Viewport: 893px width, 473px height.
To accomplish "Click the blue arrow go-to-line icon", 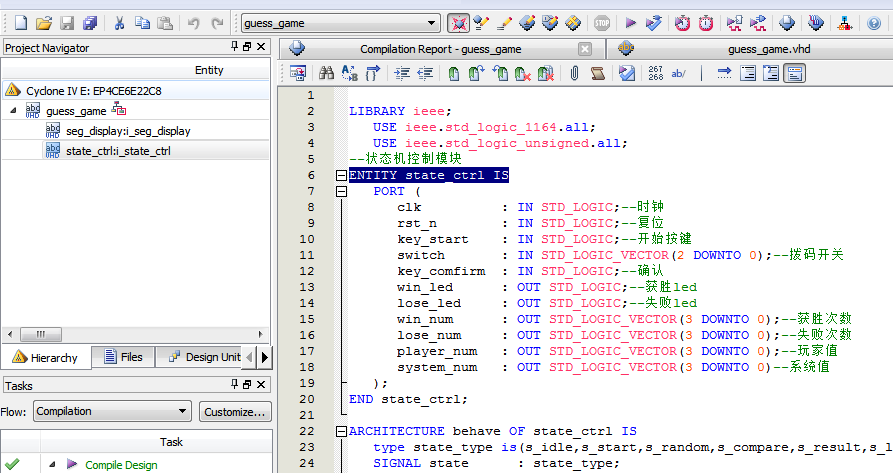I will (x=724, y=73).
